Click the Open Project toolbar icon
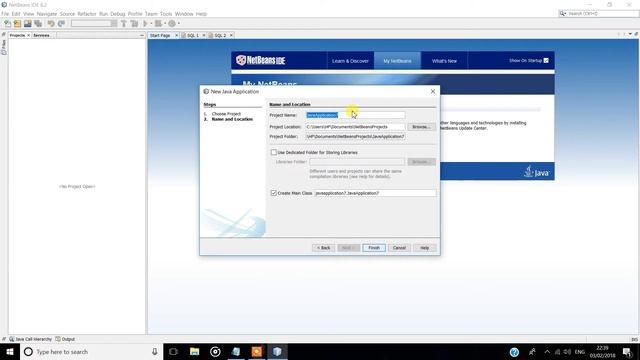Viewport: 640px width, 360px height. pyautogui.click(x=27, y=24)
